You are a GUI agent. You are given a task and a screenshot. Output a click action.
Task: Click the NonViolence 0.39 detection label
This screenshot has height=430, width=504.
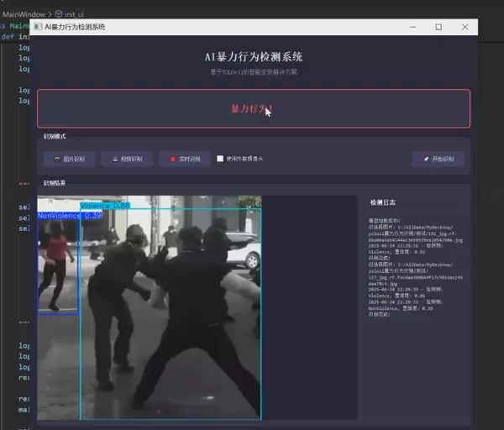coord(69,216)
